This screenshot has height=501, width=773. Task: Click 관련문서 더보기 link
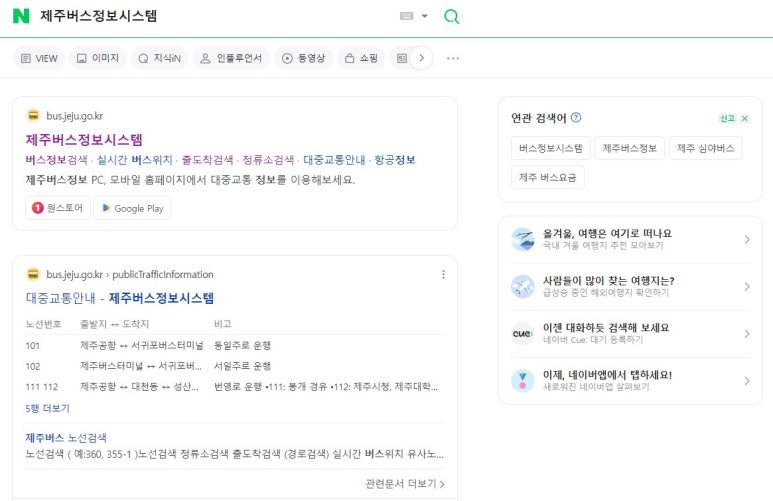405,484
